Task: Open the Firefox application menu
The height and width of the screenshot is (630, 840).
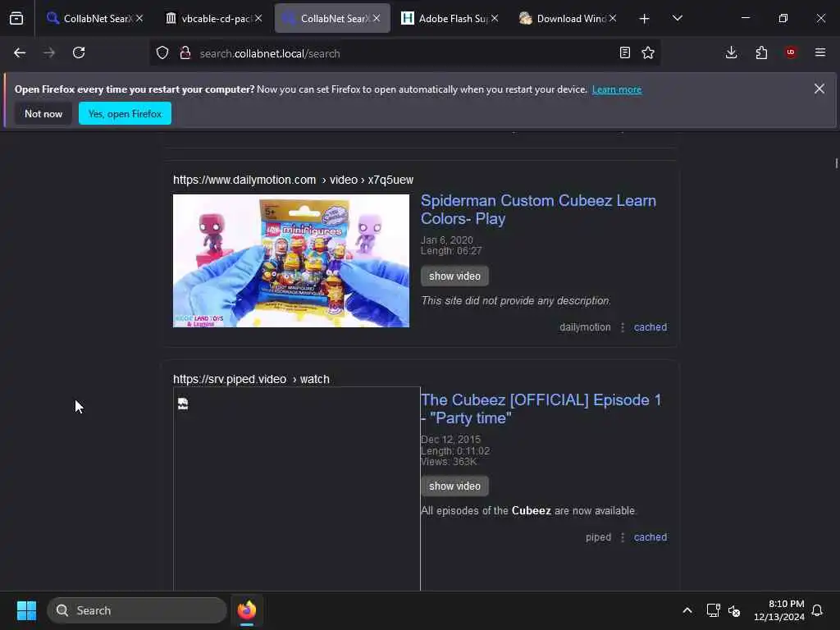Action: [820, 52]
